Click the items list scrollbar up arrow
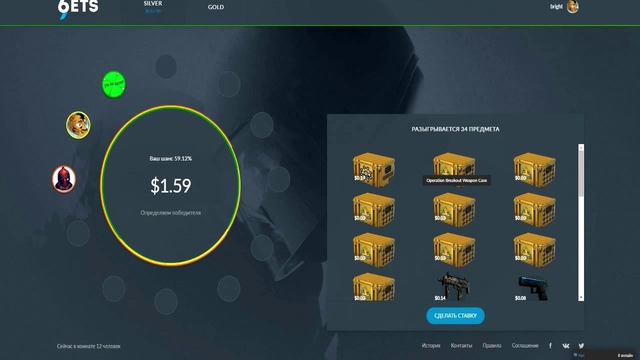The width and height of the screenshot is (640, 360). pos(581,147)
